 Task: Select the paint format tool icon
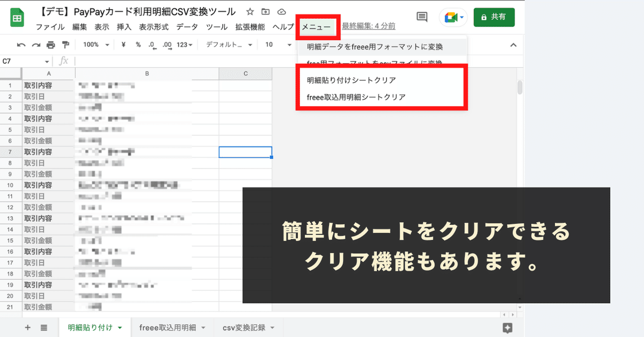point(64,44)
